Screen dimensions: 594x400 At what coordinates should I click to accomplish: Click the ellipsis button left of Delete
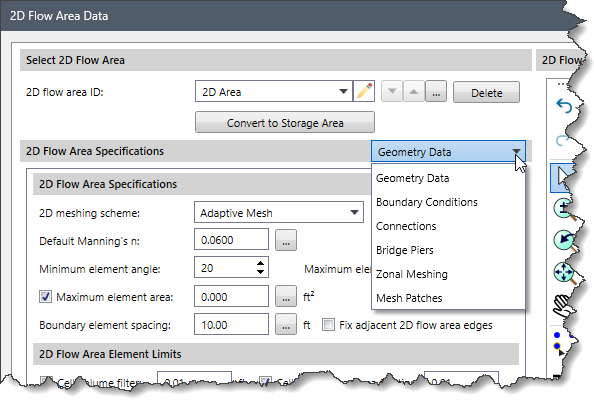click(436, 91)
